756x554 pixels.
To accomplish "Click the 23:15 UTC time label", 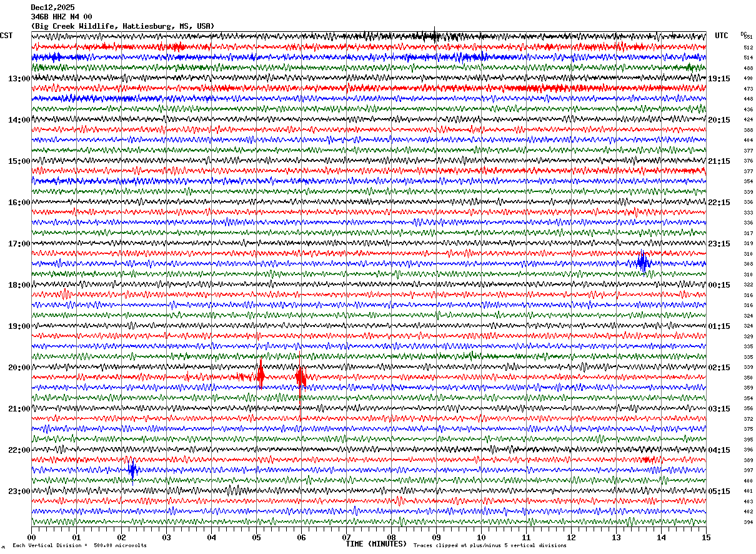I will [719, 244].
